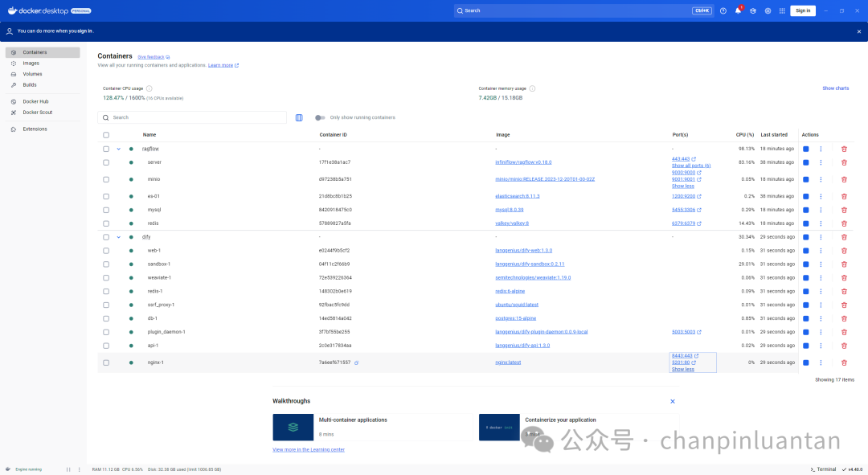
Task: Click Show charts link
Action: click(x=835, y=88)
